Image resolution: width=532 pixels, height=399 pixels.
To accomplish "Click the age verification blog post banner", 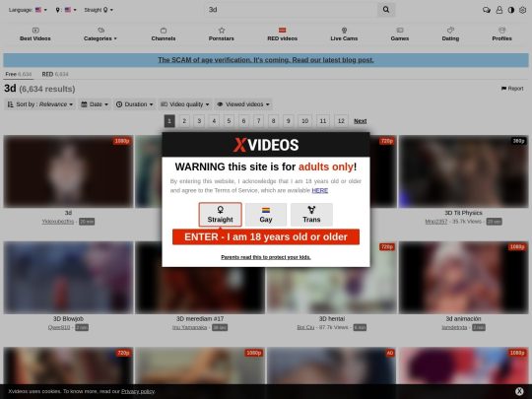I will coord(266,60).
